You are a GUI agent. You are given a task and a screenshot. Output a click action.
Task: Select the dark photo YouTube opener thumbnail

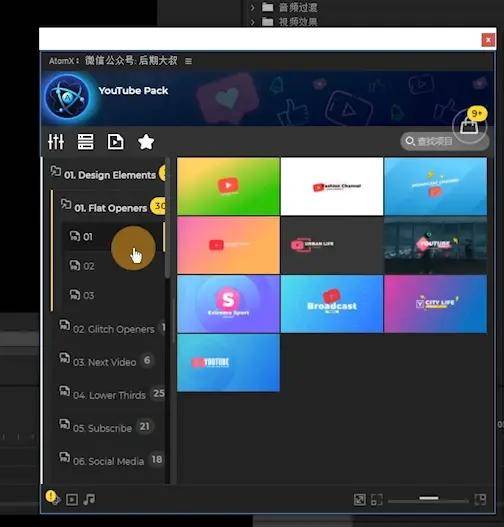[435, 245]
